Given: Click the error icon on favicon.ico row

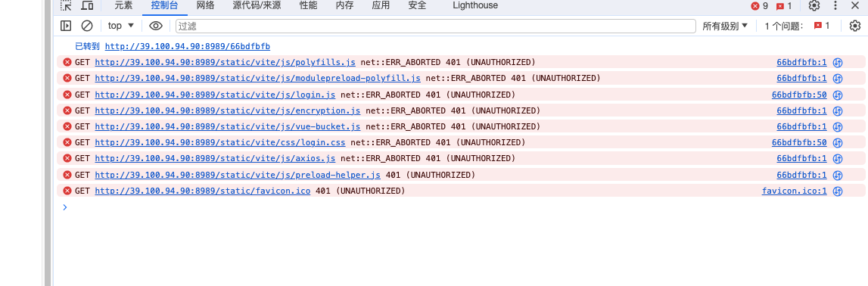Looking at the screenshot, I should (67, 191).
